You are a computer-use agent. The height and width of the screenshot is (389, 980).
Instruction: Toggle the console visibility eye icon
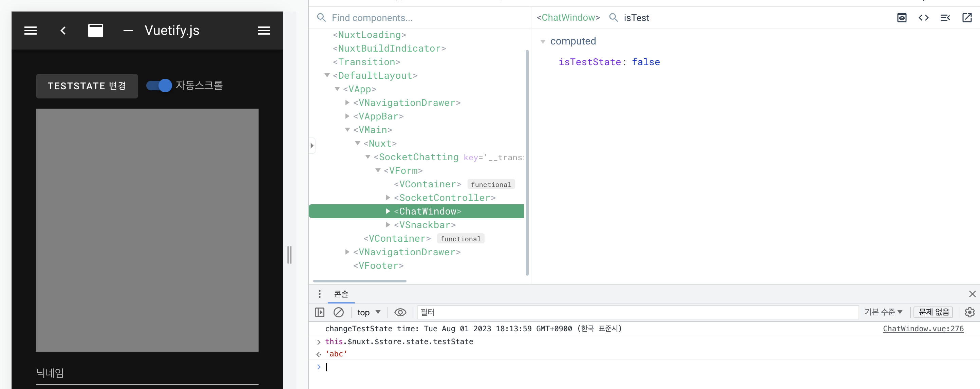tap(400, 312)
